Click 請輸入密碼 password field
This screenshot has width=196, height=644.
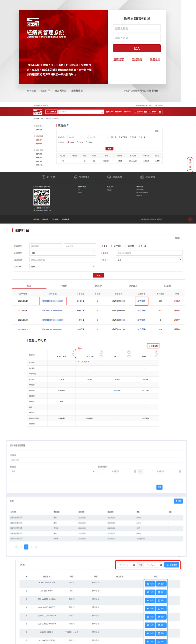(x=137, y=38)
